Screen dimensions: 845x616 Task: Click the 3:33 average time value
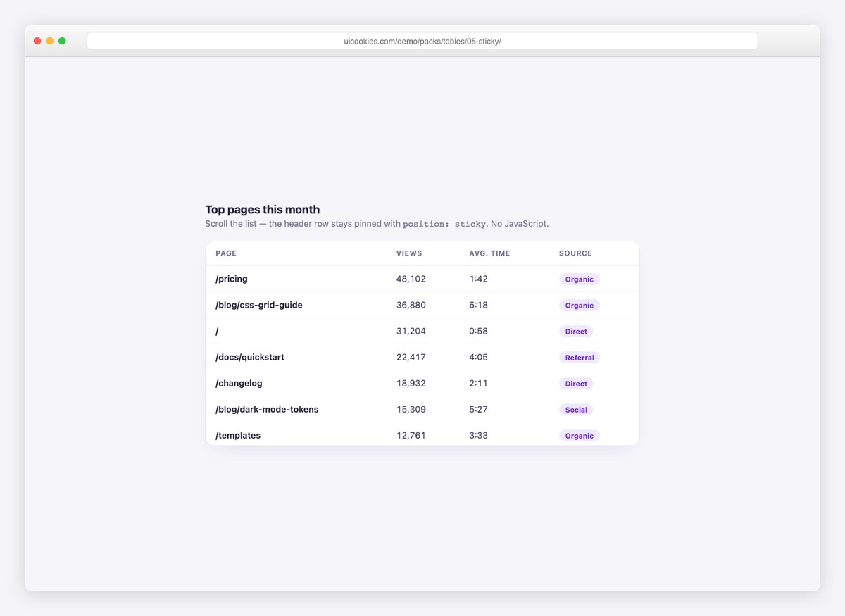(479, 435)
